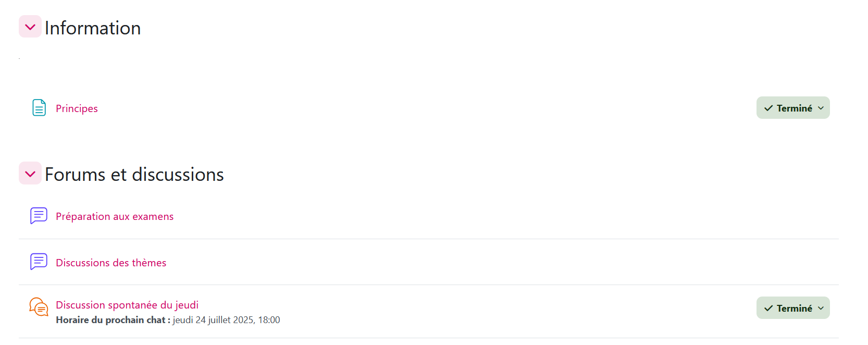Collapse the Forums et discussions section chevron
Screen dimensions: 868x345
[x=30, y=174]
